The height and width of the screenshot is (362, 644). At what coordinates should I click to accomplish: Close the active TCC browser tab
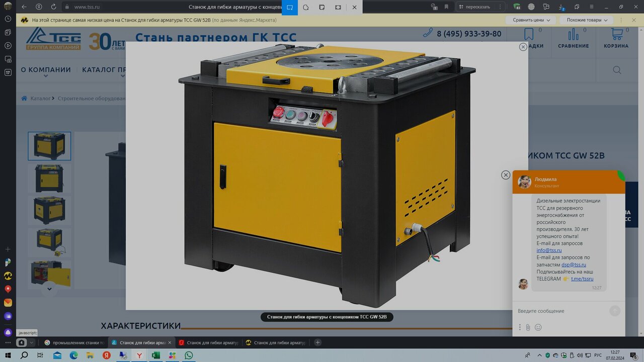(170, 342)
